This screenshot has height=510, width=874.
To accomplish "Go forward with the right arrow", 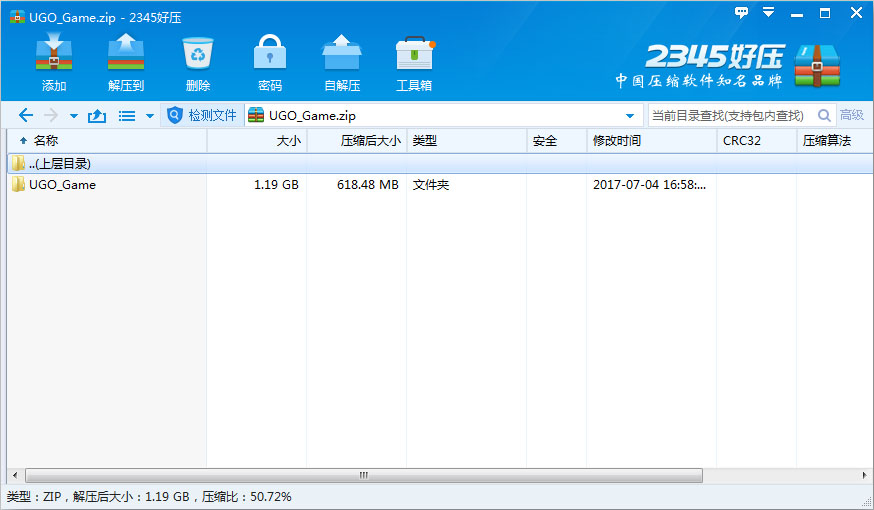I will 51,115.
